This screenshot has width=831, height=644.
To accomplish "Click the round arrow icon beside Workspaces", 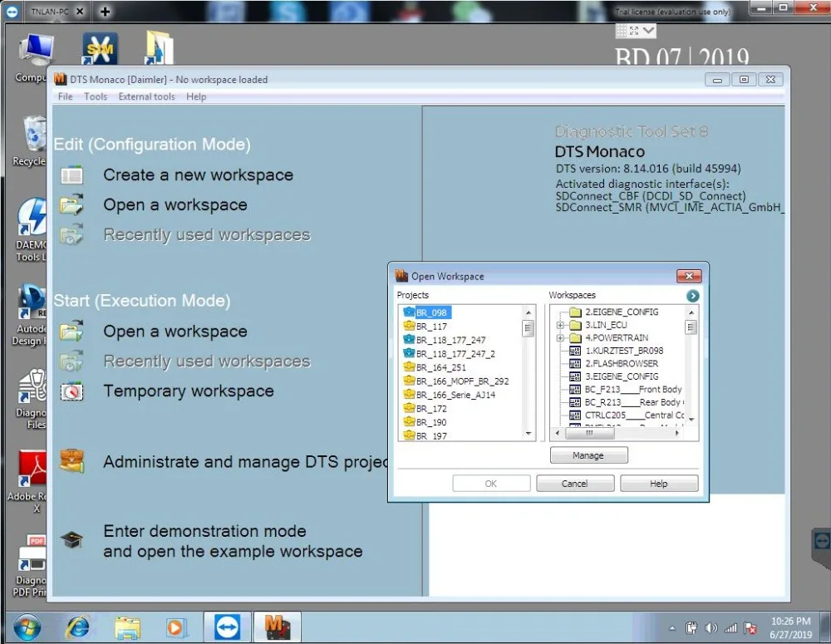I will pos(692,296).
